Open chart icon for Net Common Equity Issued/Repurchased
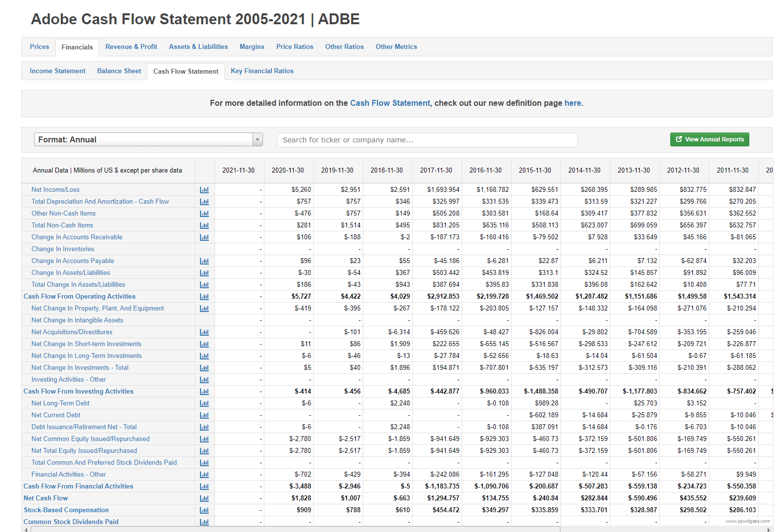Image resolution: width=777 pixels, height=532 pixels. (204, 439)
